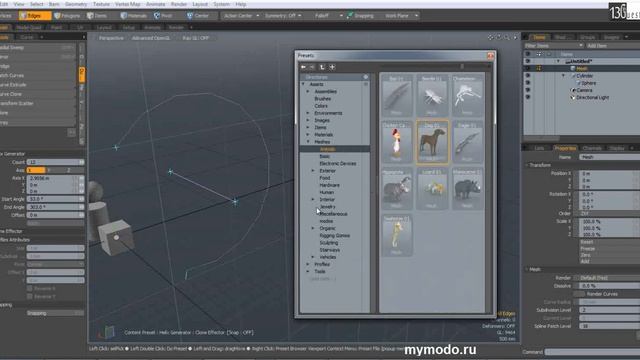Select the Dog mesh preset thumbnail

pos(432,142)
